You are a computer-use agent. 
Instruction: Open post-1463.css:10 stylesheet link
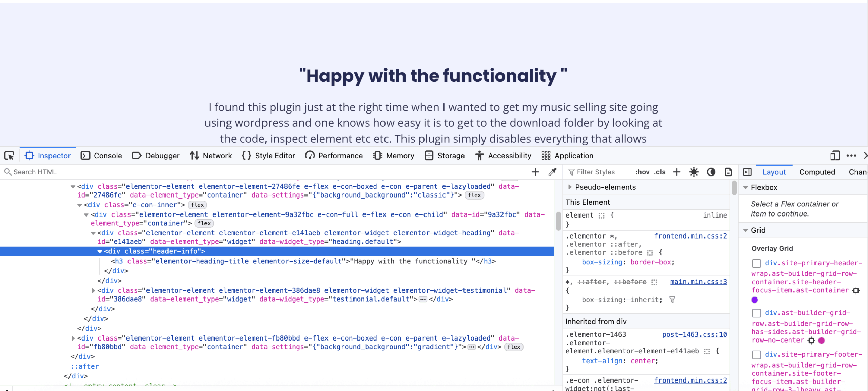694,334
